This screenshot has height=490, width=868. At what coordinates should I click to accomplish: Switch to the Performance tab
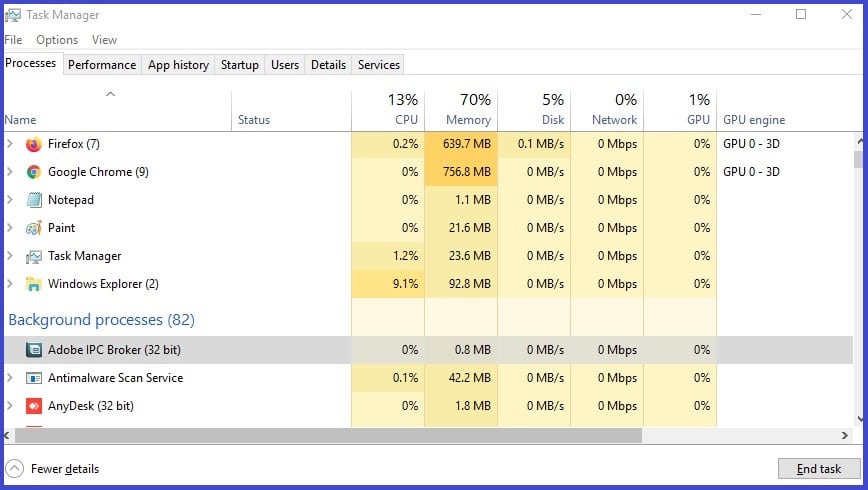tap(102, 65)
